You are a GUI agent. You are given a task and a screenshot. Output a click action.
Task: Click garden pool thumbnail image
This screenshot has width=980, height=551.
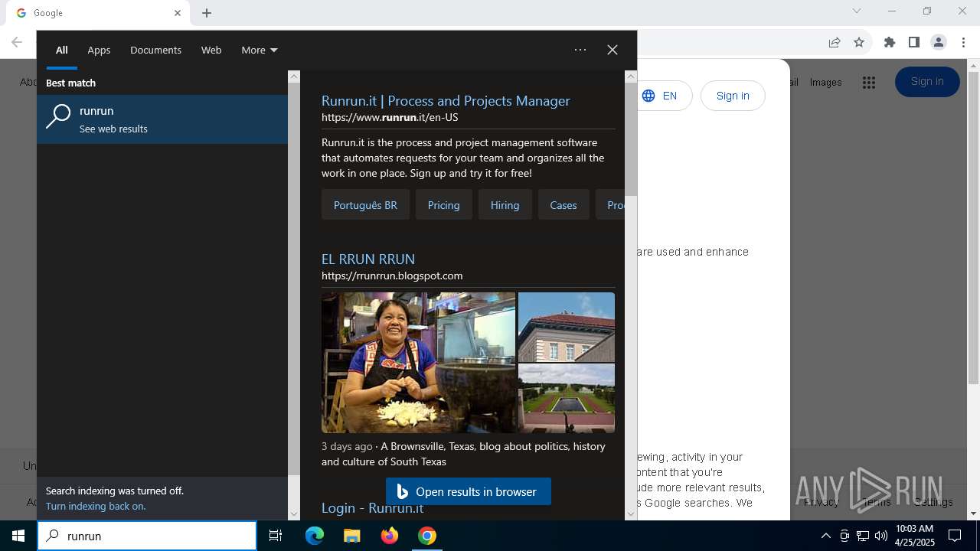(567, 398)
